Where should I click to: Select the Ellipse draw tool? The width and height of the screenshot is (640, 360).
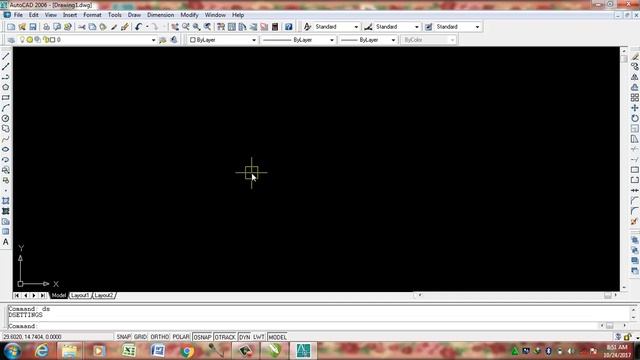(x=6, y=149)
